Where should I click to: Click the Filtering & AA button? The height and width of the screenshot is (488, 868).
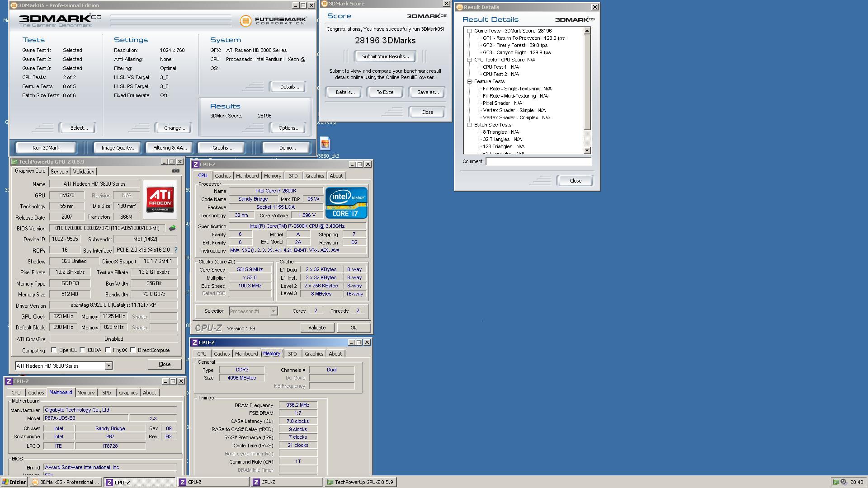click(x=170, y=148)
